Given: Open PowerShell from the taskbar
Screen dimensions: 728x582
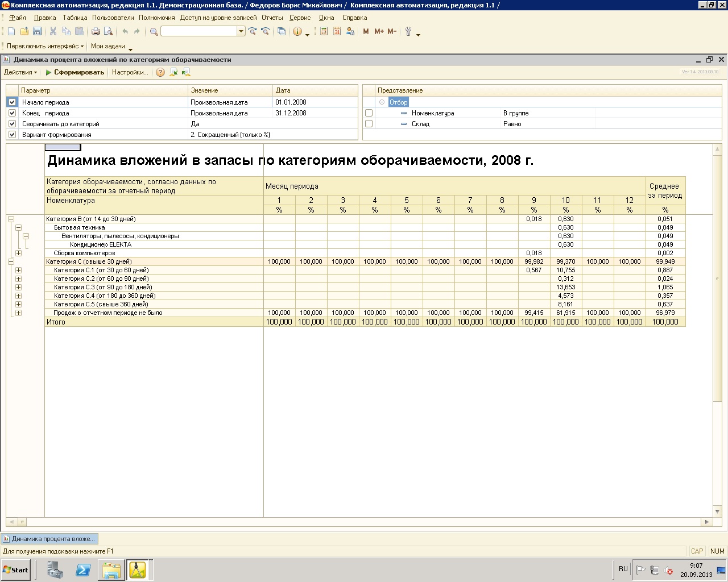Looking at the screenshot, I should [83, 570].
